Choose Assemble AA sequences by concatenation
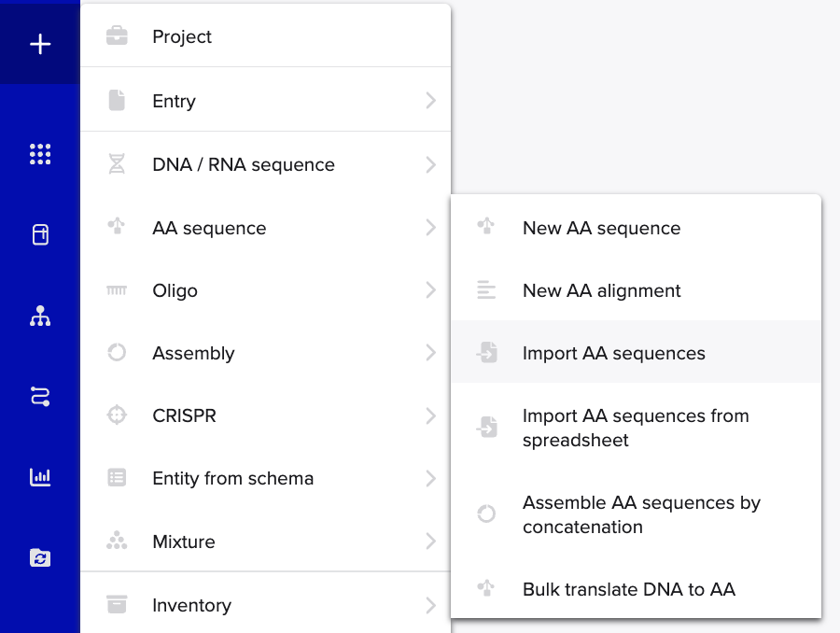This screenshot has width=840, height=633. click(642, 514)
